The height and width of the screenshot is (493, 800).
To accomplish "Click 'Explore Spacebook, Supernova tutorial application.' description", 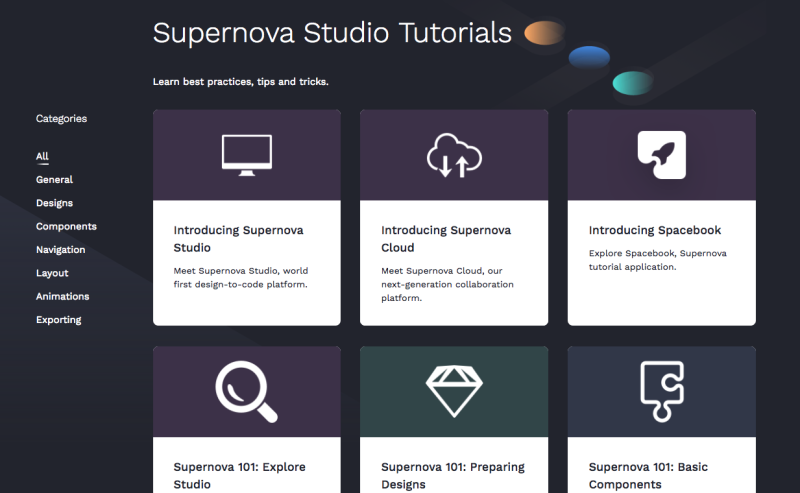I will coord(658,260).
